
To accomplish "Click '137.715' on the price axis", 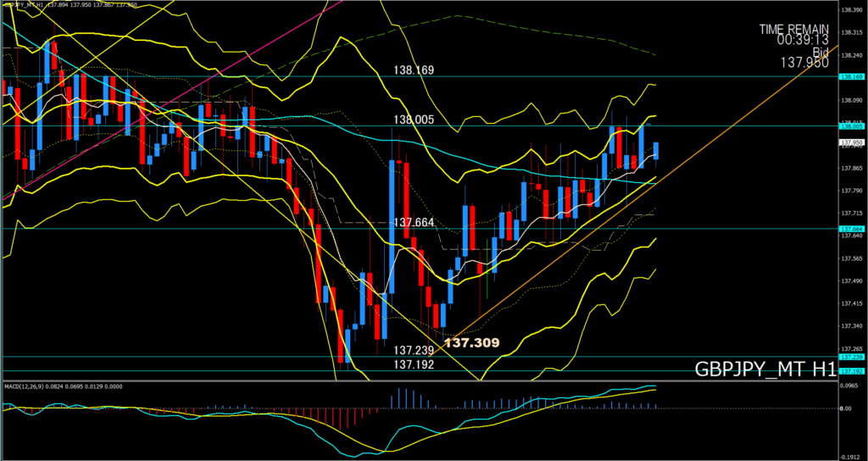I will [851, 213].
